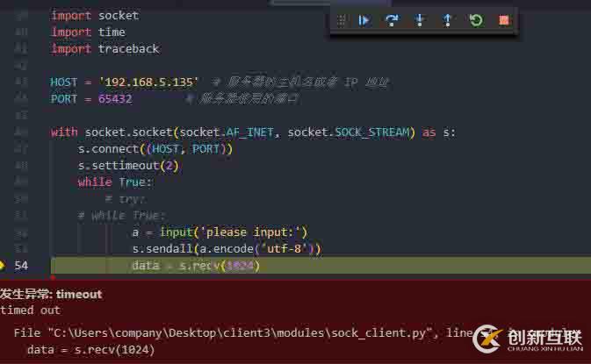591x364 pixels.
Task: Click line number 54 in the gutter
Action: point(21,266)
